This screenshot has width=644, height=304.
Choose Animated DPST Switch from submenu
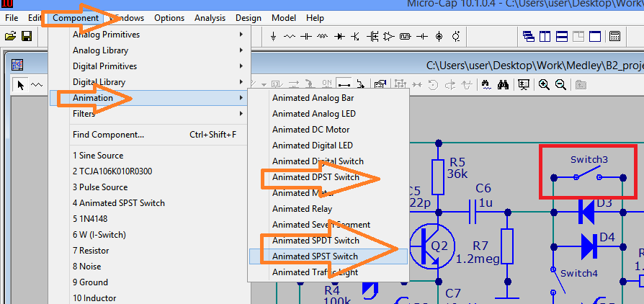point(316,177)
